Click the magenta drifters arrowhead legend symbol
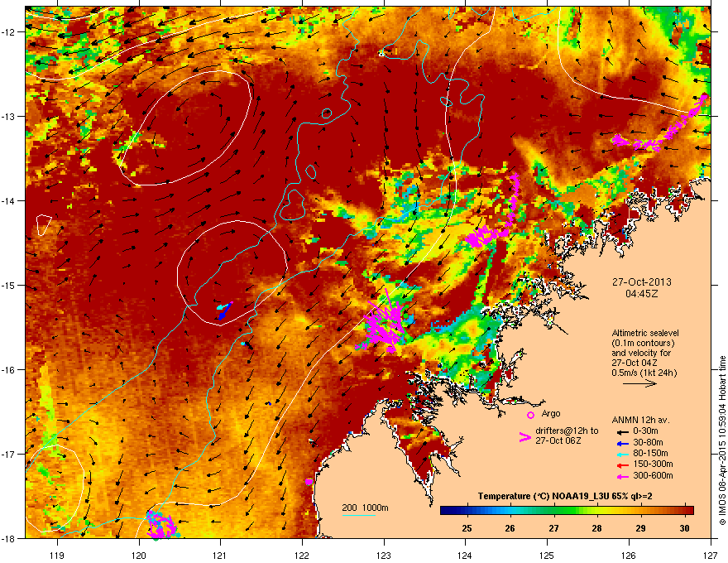The width and height of the screenshot is (728, 563). pos(524,436)
